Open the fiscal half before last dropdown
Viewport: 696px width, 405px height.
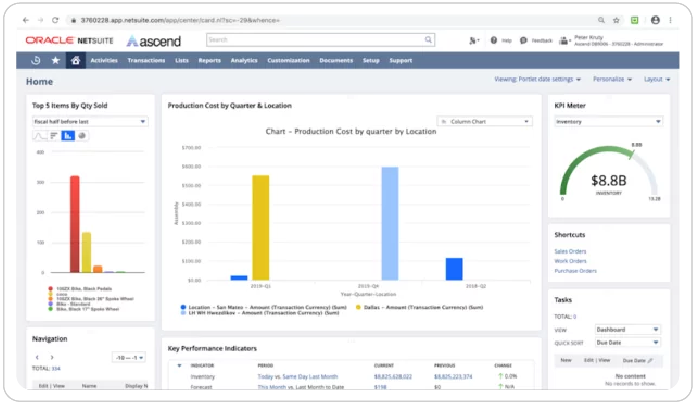(x=90, y=121)
